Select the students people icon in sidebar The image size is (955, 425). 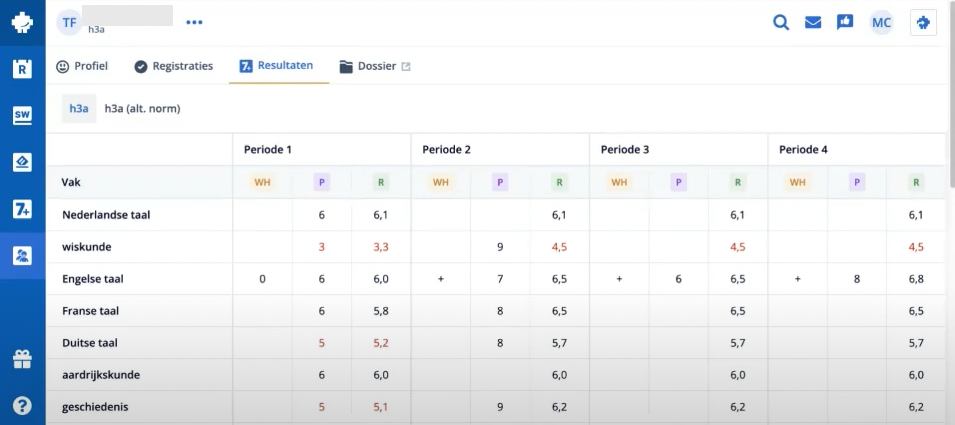point(23,256)
